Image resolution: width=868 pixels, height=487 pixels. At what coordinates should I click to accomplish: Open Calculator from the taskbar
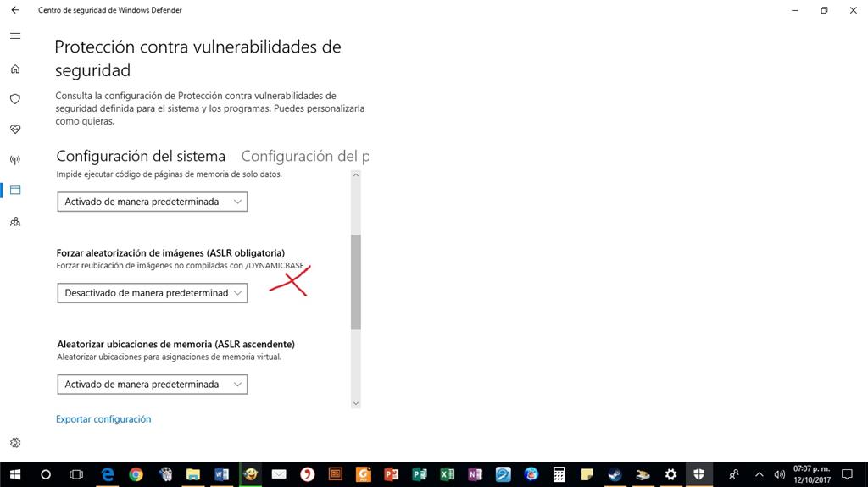point(559,474)
